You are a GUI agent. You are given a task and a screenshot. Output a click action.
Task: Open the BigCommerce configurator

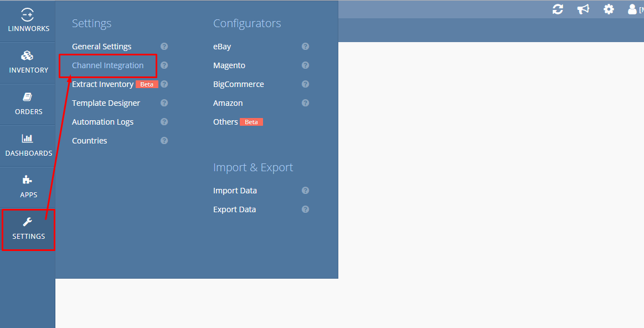239,84
